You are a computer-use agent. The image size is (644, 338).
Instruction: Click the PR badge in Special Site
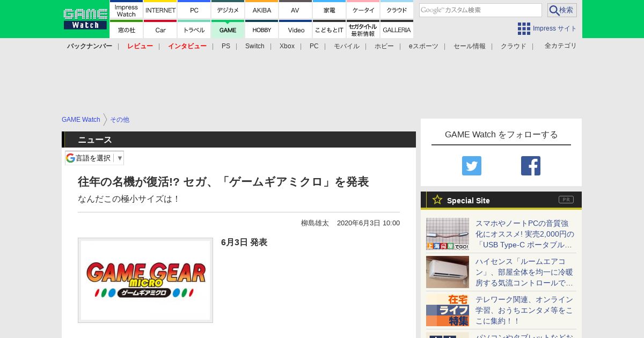(566, 200)
